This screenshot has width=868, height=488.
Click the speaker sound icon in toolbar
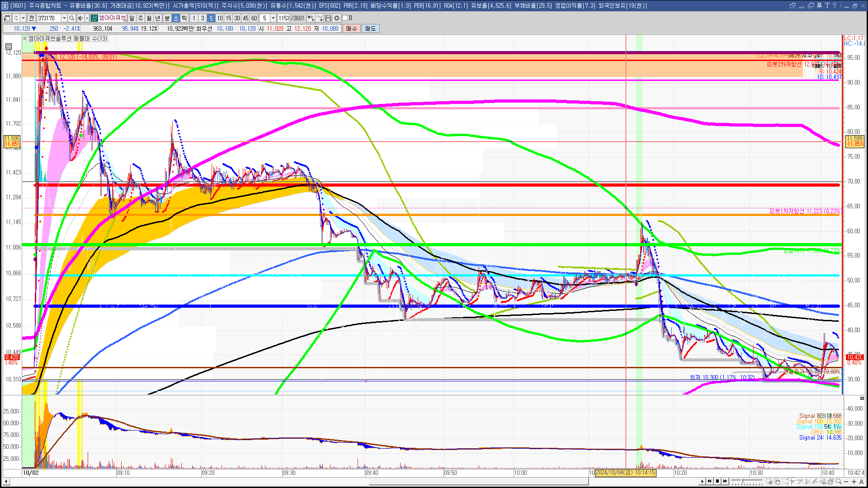80,18
